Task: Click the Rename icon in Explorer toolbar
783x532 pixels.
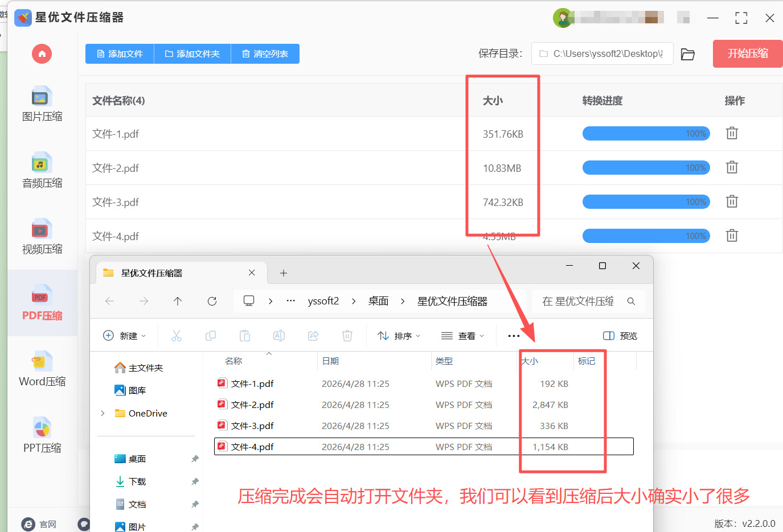Action: (279, 336)
